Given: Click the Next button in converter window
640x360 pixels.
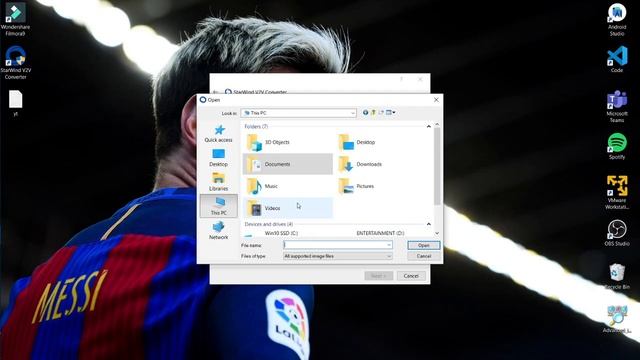Looking at the screenshot, I should tap(379, 276).
